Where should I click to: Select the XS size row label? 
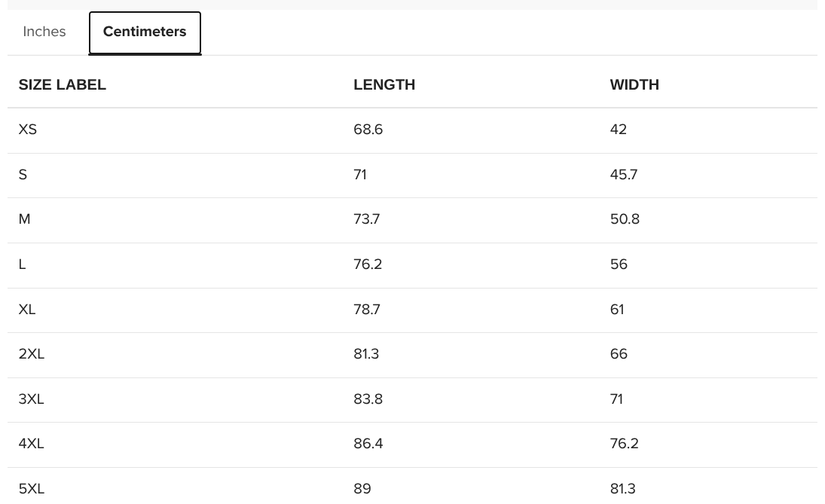click(x=27, y=130)
